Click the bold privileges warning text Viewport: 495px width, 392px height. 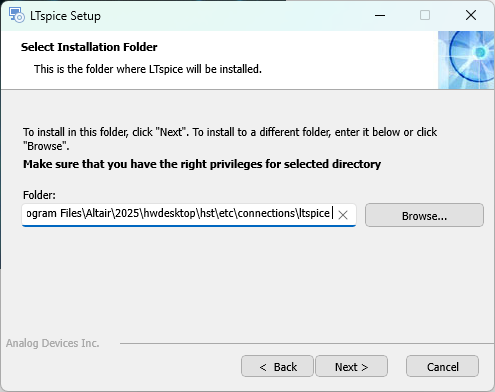pos(202,164)
